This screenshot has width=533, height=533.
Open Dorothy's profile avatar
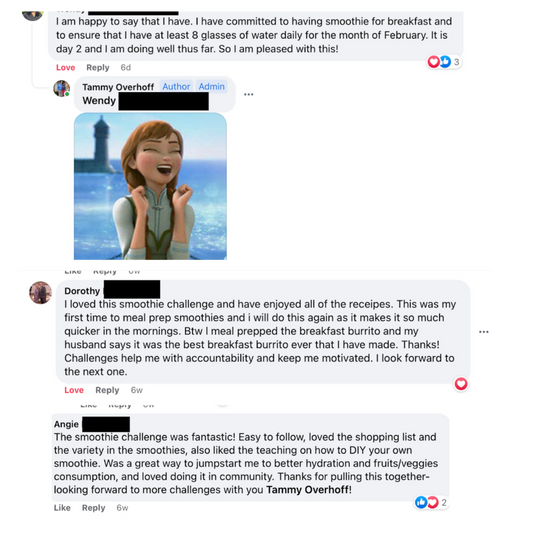pos(40,292)
